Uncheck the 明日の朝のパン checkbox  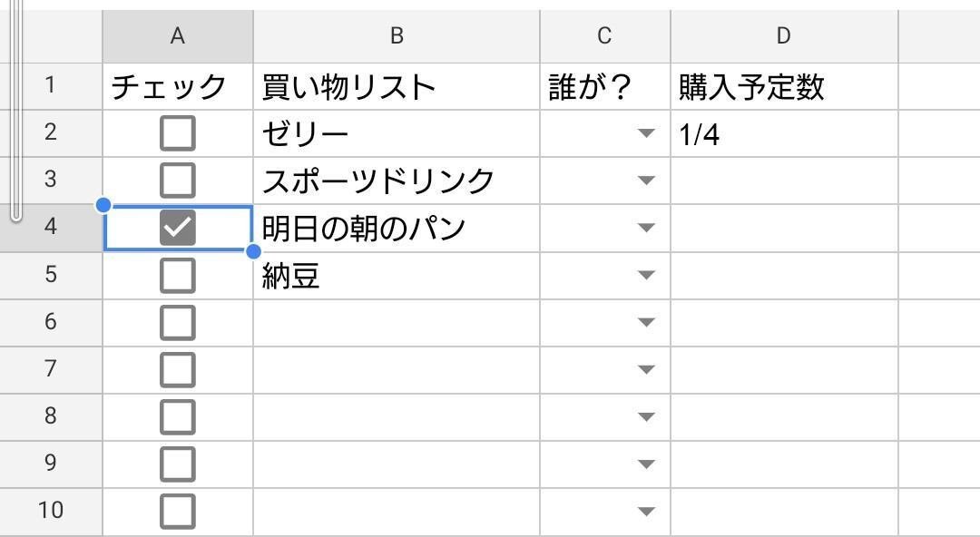pos(178,228)
